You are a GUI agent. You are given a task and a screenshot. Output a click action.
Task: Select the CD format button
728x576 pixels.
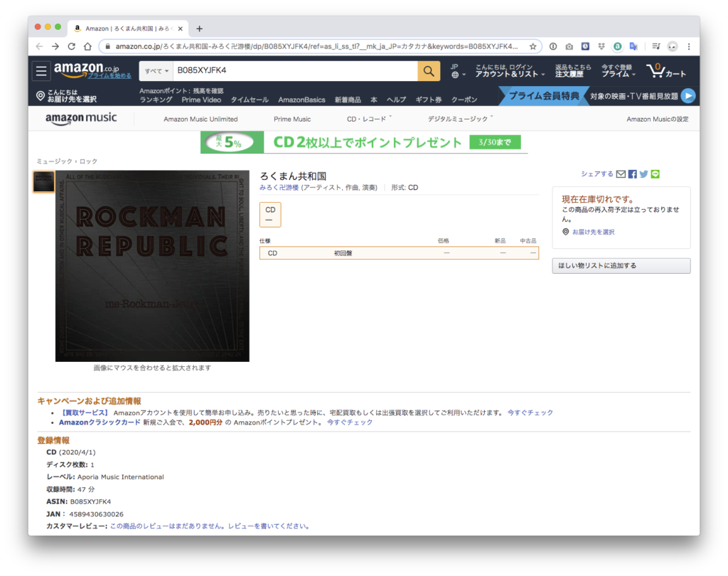coord(270,214)
